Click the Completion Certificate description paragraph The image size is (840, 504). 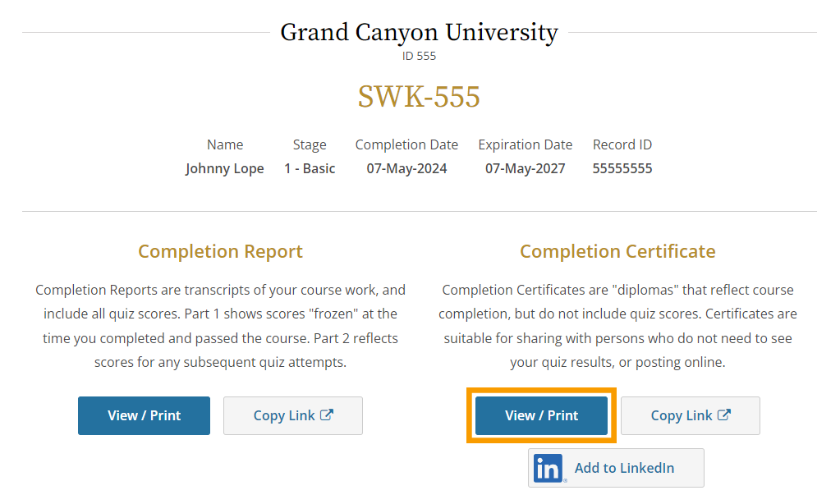[617, 326]
